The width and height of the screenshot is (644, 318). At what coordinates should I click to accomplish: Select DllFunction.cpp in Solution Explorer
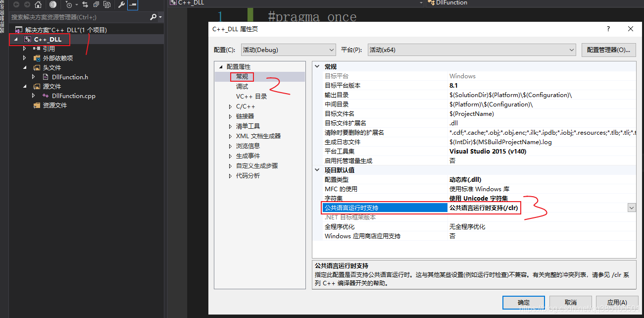[x=73, y=96]
